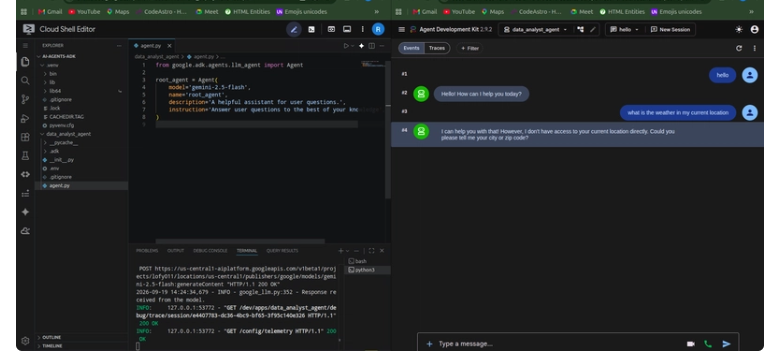The height and width of the screenshot is (364, 781).
Task: Open Source Control view in sidebar
Action: (x=25, y=100)
